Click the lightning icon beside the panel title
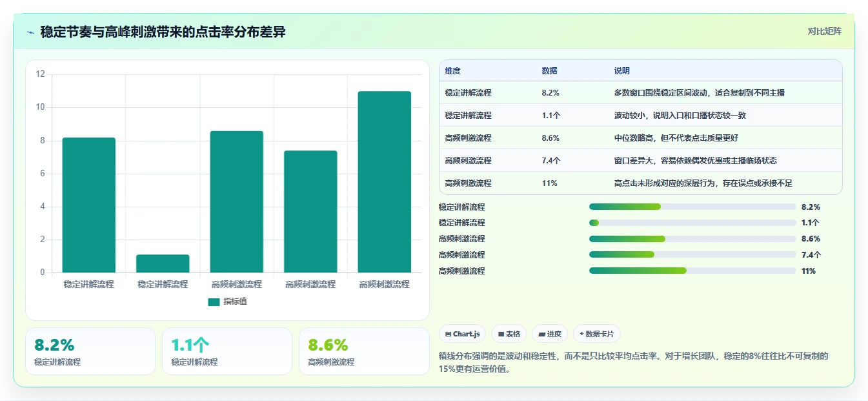Viewport: 868px width, 401px height. pyautogui.click(x=31, y=32)
